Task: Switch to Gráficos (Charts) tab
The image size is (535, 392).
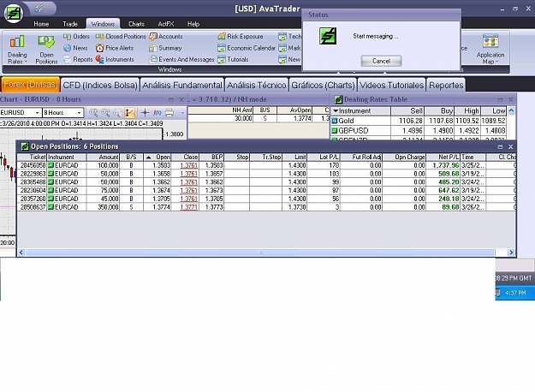Action: pos(323,86)
